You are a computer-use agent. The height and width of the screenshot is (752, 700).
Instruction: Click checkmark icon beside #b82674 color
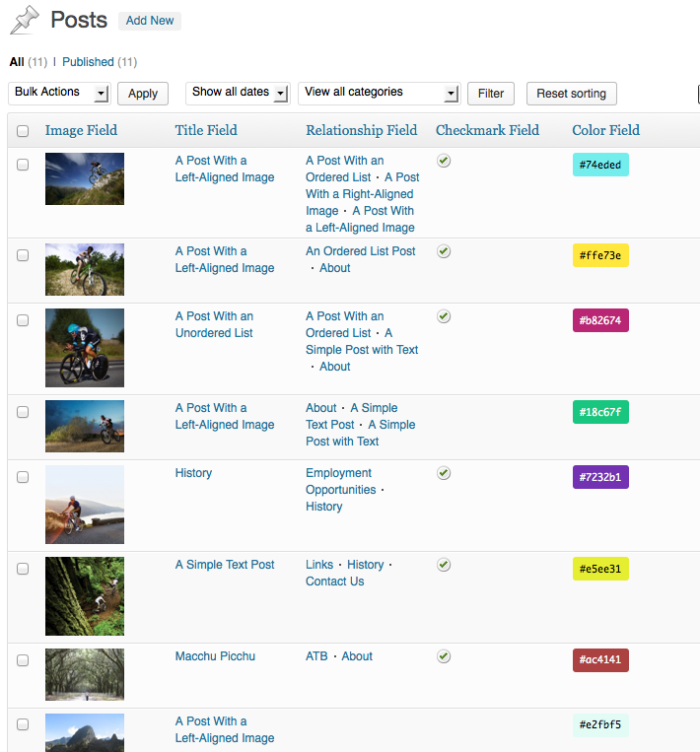click(444, 316)
